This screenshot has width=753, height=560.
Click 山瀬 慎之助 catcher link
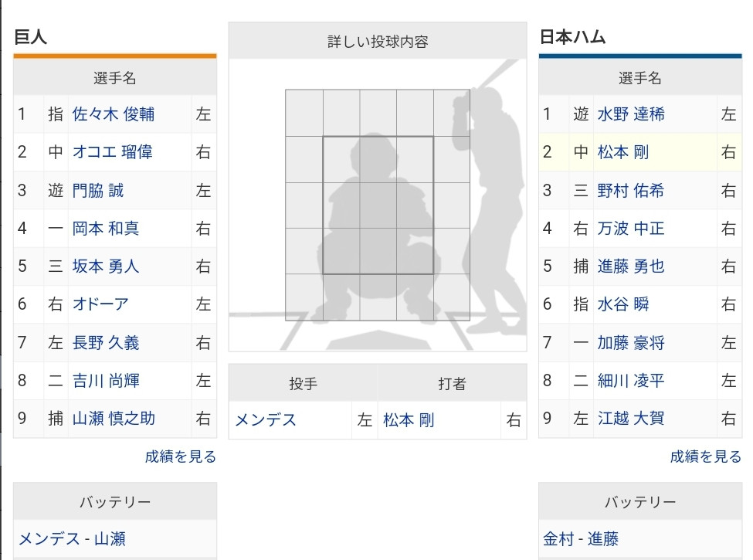click(114, 419)
